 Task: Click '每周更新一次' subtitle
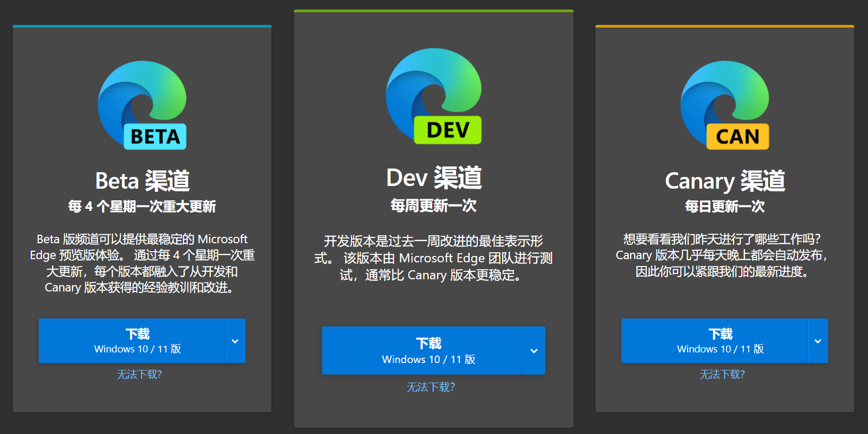click(x=434, y=206)
